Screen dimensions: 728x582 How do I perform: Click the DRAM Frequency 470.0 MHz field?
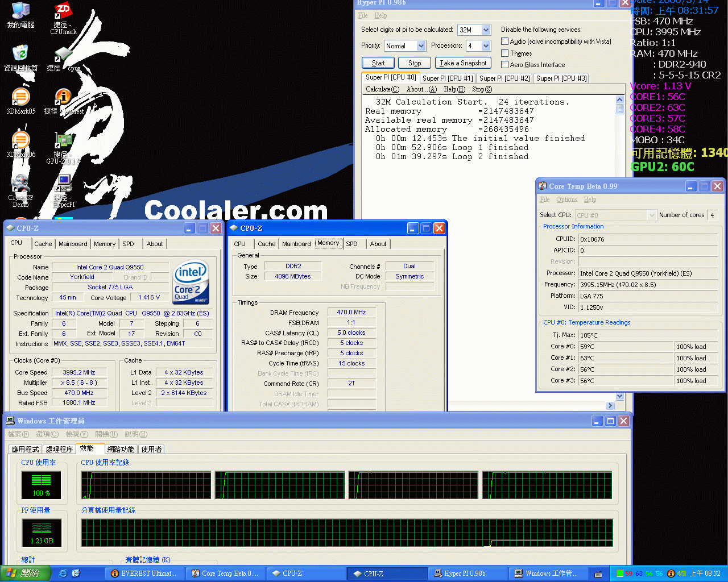(351, 312)
